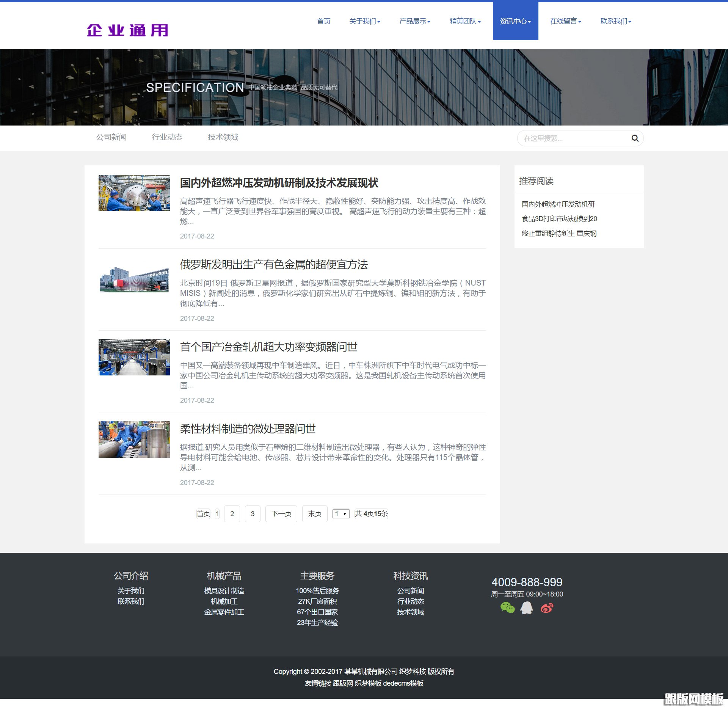The image size is (728, 708).
Task: Click phone number 4009-888-999
Action: pyautogui.click(x=527, y=582)
